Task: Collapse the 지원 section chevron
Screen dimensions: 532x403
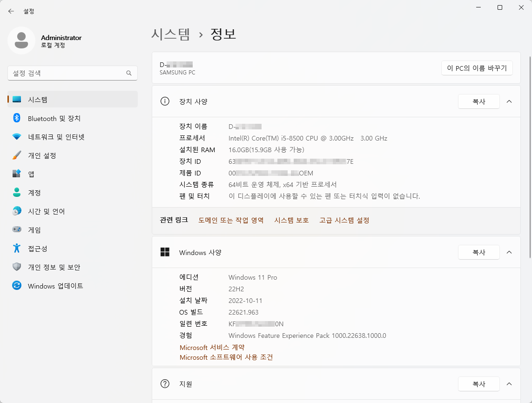Action: (x=509, y=383)
